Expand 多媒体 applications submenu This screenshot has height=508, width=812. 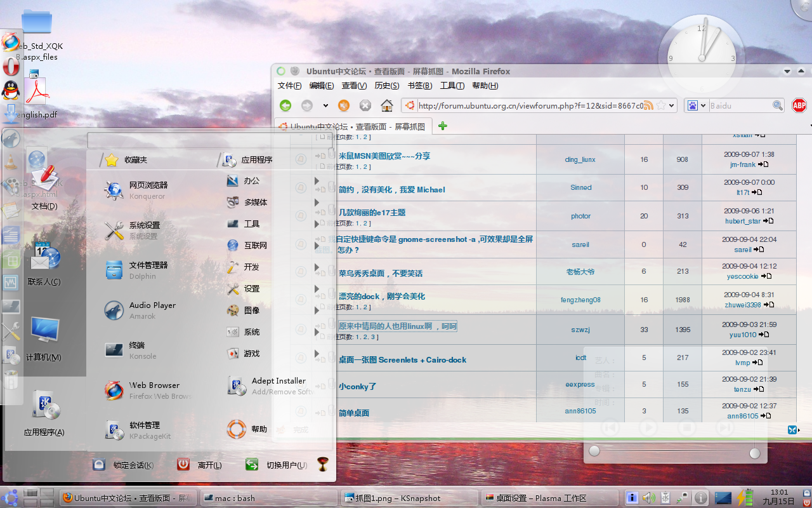(x=273, y=203)
